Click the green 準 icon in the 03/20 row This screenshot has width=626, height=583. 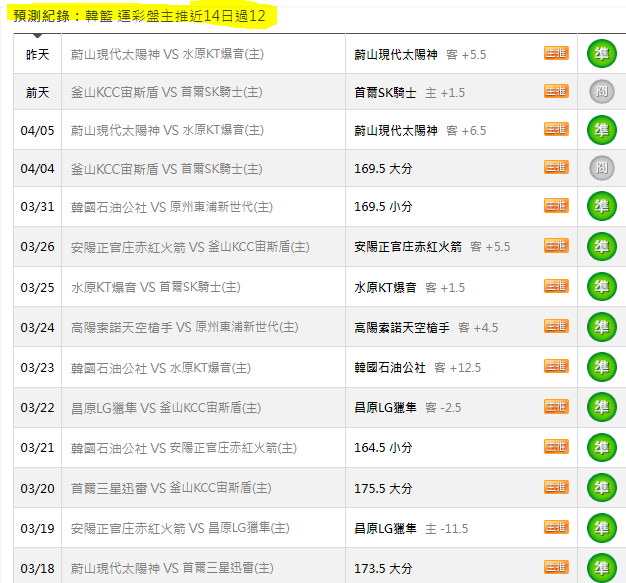[602, 488]
